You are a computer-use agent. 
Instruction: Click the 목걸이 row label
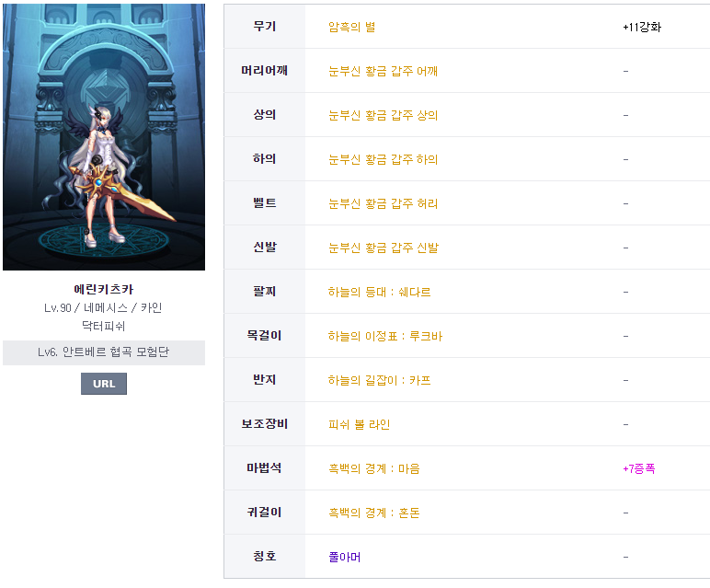click(x=265, y=335)
